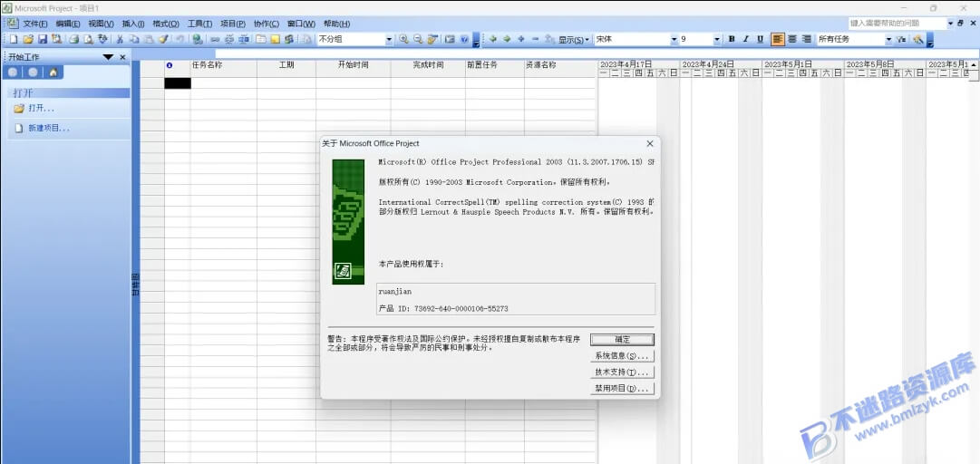Click the Print toolbar icon
The image size is (980, 464).
pyautogui.click(x=73, y=39)
